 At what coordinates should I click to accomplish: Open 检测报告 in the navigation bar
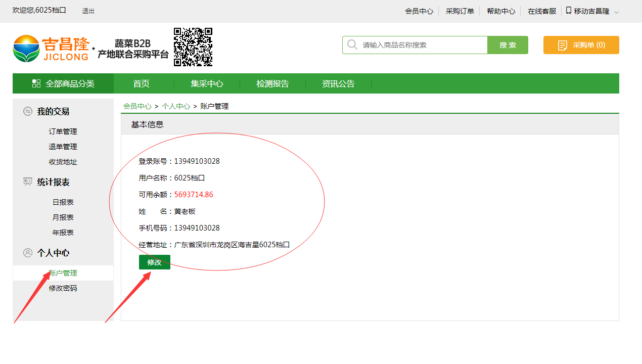coord(272,84)
